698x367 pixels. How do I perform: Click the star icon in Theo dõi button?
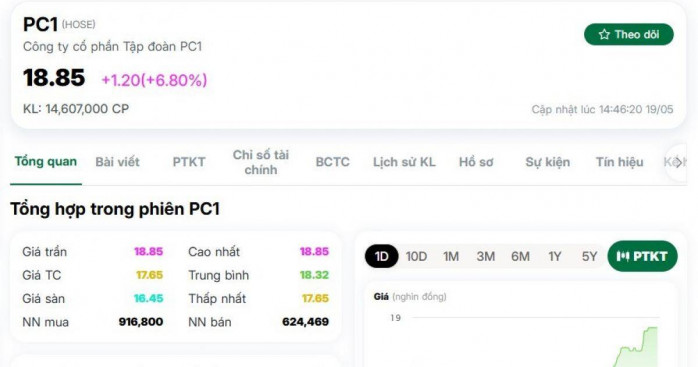(x=604, y=34)
